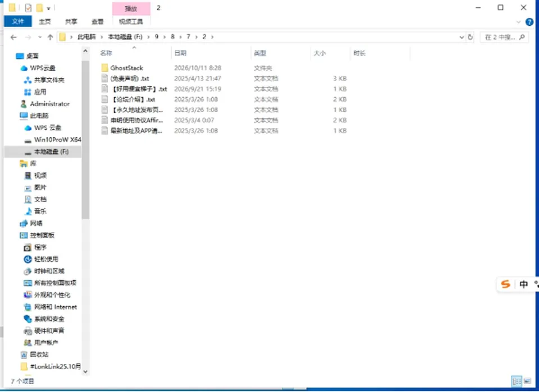Click the sidebar vertical scrollbar thumb
The height and width of the screenshot is (392, 539).
(85, 140)
